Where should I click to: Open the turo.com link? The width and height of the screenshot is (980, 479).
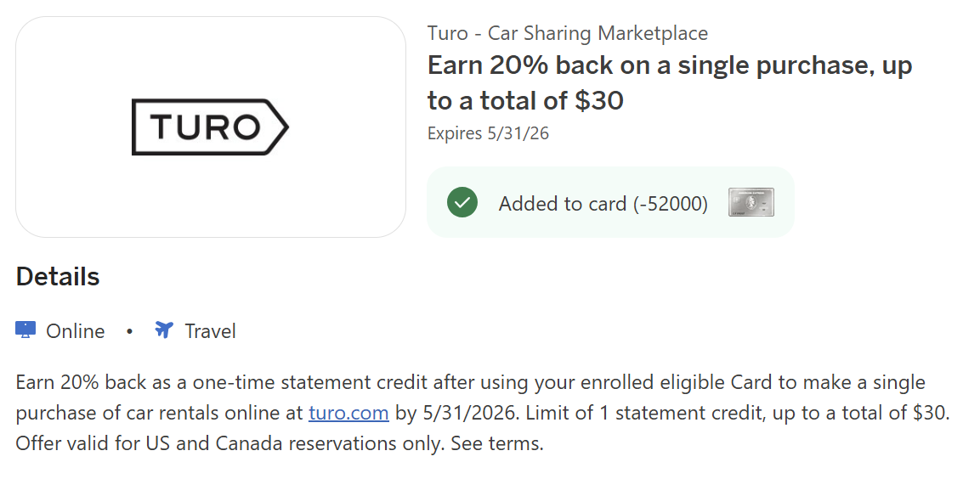tap(348, 414)
